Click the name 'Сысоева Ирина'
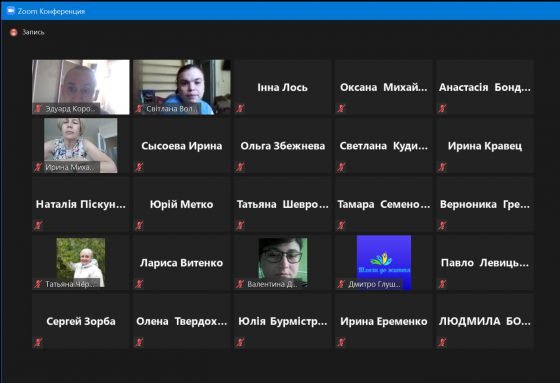 (181, 146)
